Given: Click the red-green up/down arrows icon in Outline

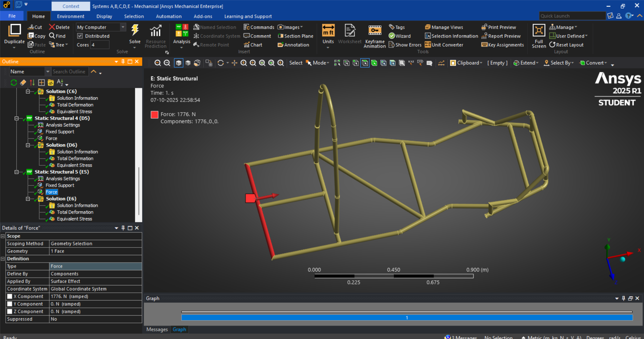Looking at the screenshot, I should click(x=32, y=82).
